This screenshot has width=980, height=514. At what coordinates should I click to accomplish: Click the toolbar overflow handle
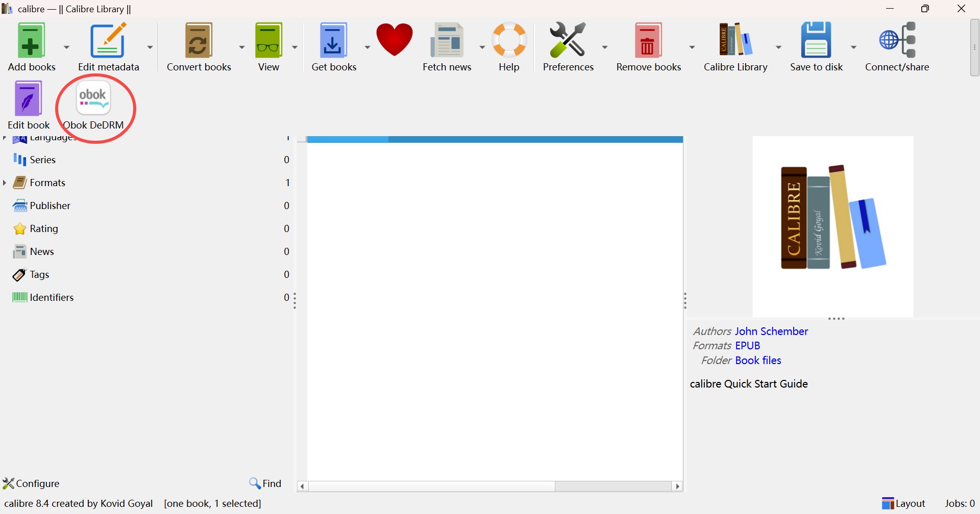974,47
